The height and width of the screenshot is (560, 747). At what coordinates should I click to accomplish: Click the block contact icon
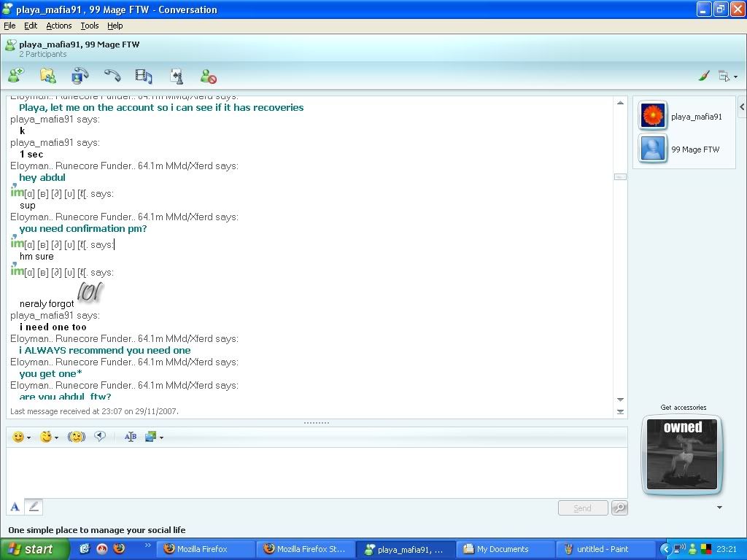pos(208,76)
